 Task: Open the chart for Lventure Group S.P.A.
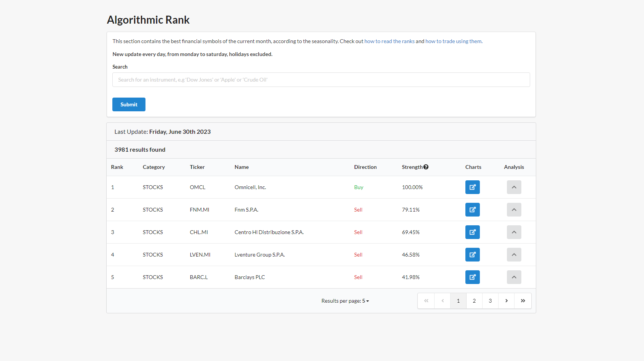[x=472, y=255]
